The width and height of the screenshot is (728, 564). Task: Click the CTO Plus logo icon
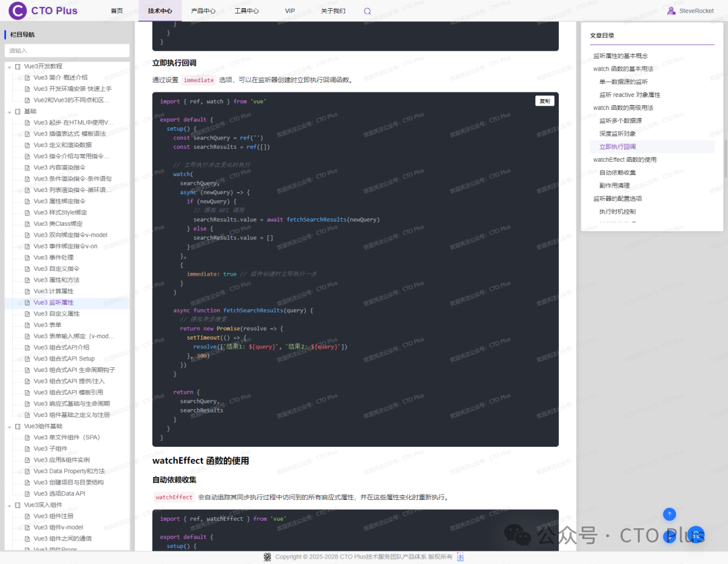point(18,11)
